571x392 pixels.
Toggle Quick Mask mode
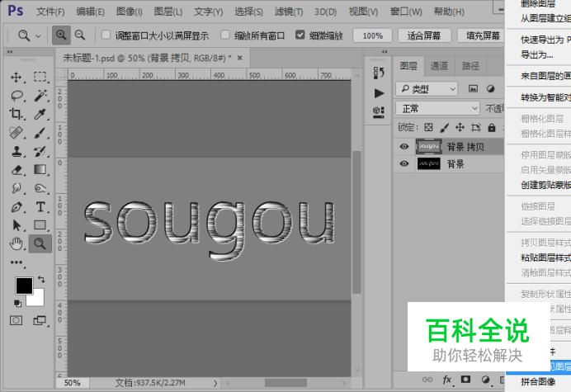[x=16, y=320]
